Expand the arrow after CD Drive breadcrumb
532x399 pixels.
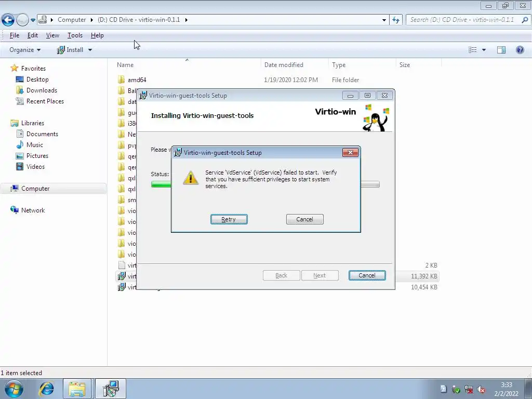pos(187,20)
